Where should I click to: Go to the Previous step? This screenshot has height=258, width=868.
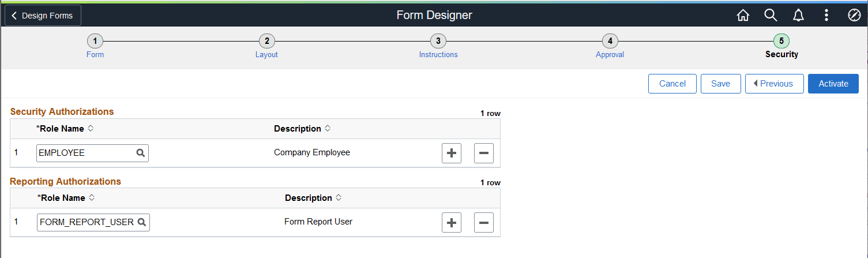[774, 84]
